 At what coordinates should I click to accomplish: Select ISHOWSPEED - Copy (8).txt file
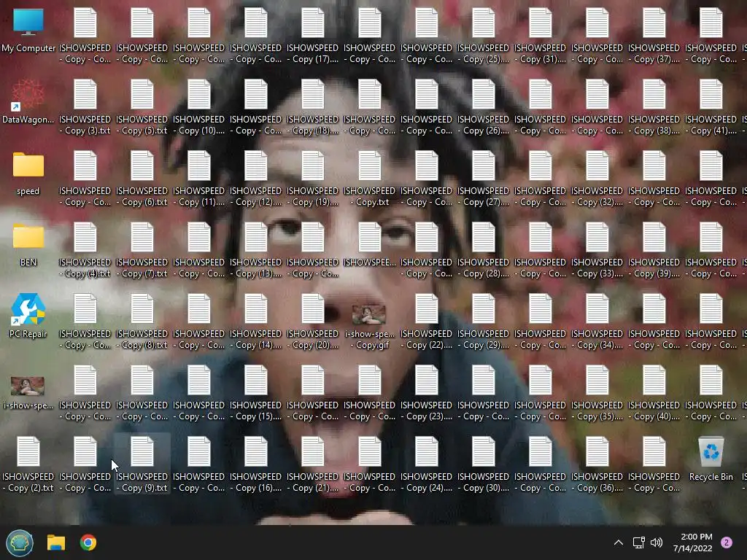point(142,322)
